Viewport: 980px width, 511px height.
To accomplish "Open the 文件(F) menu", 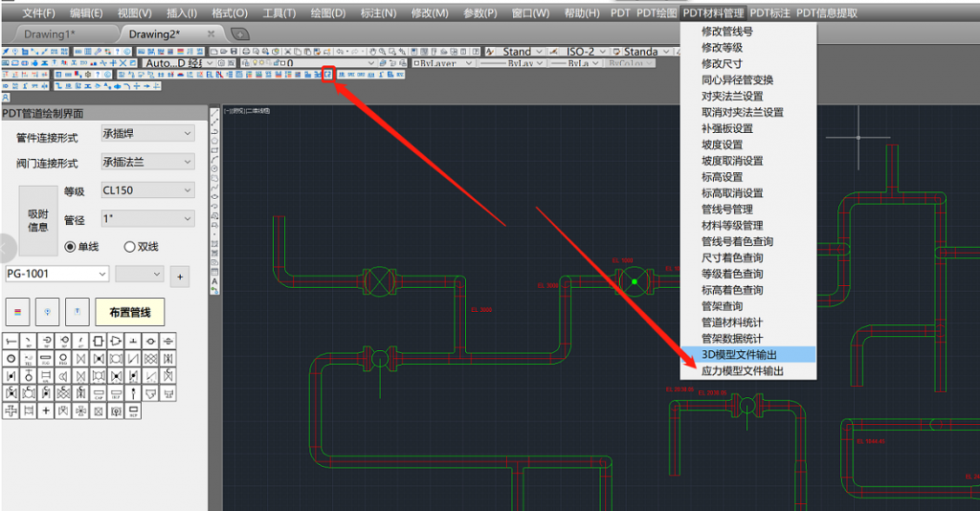I will pyautogui.click(x=38, y=13).
